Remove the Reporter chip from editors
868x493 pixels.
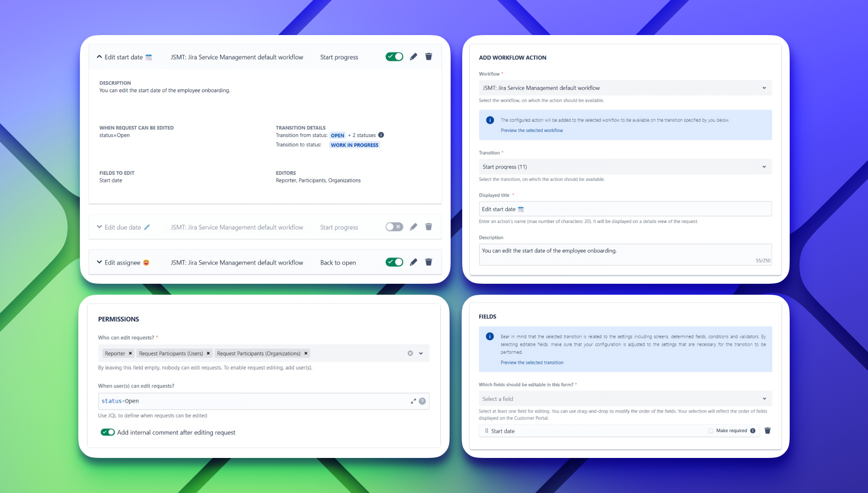point(130,353)
